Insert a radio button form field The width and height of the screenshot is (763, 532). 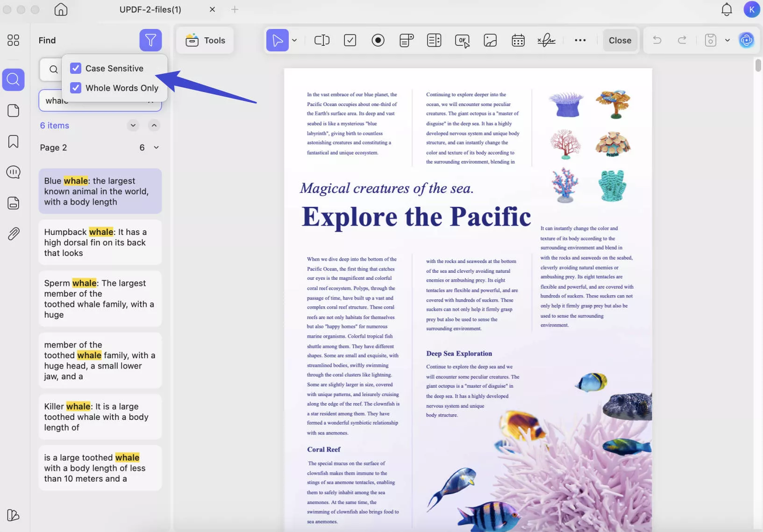click(378, 40)
